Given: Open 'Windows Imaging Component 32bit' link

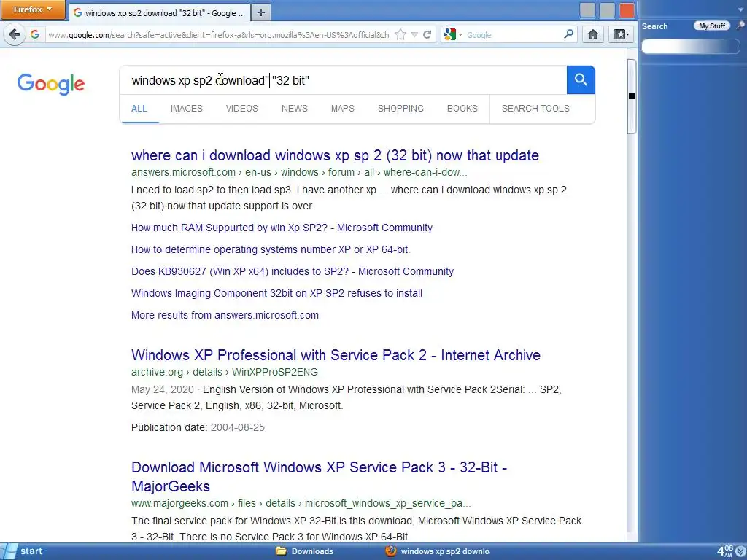Looking at the screenshot, I should [x=276, y=293].
